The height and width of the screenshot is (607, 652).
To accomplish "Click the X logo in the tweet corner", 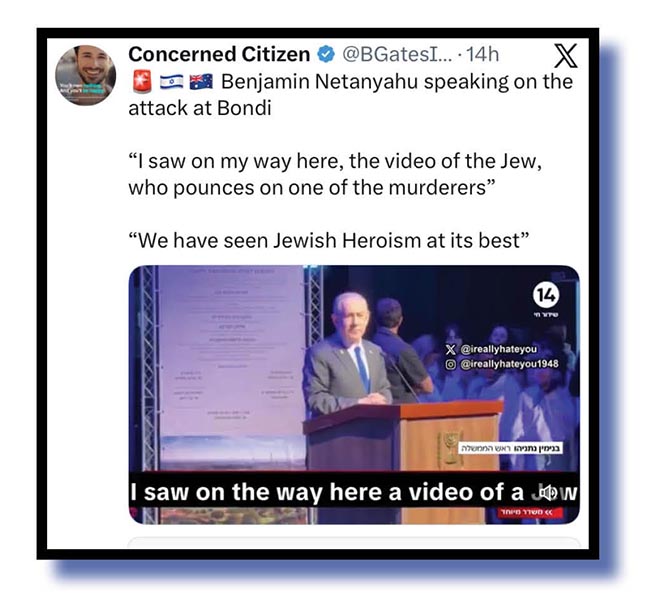I will 566,55.
